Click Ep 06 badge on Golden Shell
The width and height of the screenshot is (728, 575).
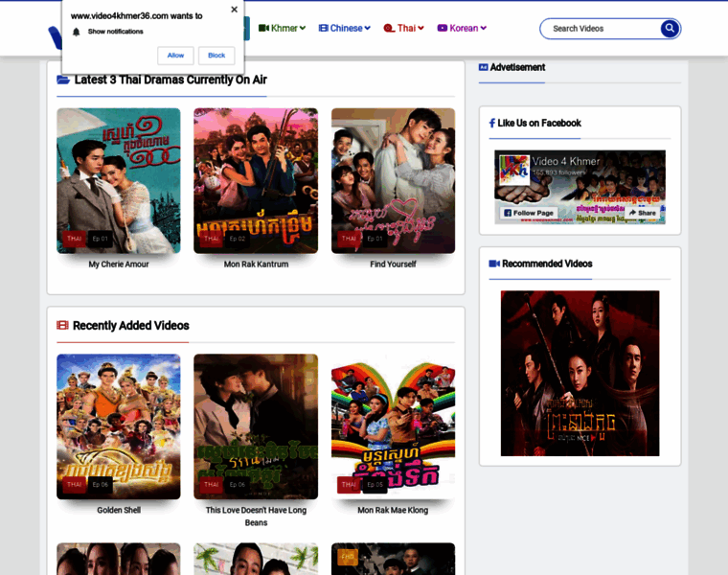(100, 484)
